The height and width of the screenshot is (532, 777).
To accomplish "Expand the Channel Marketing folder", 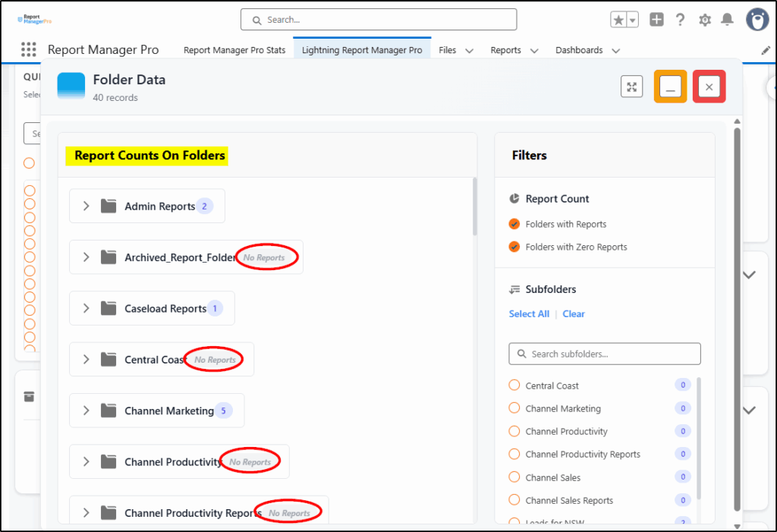I will click(86, 411).
